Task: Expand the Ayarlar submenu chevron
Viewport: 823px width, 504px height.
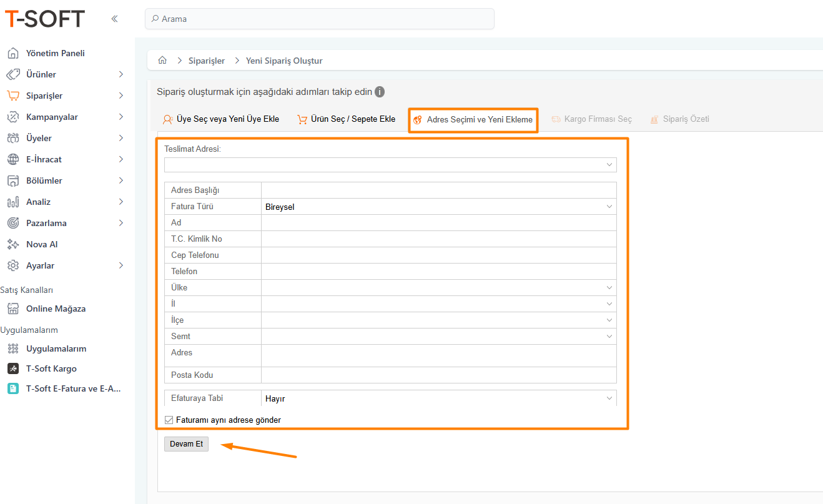Action: point(121,265)
